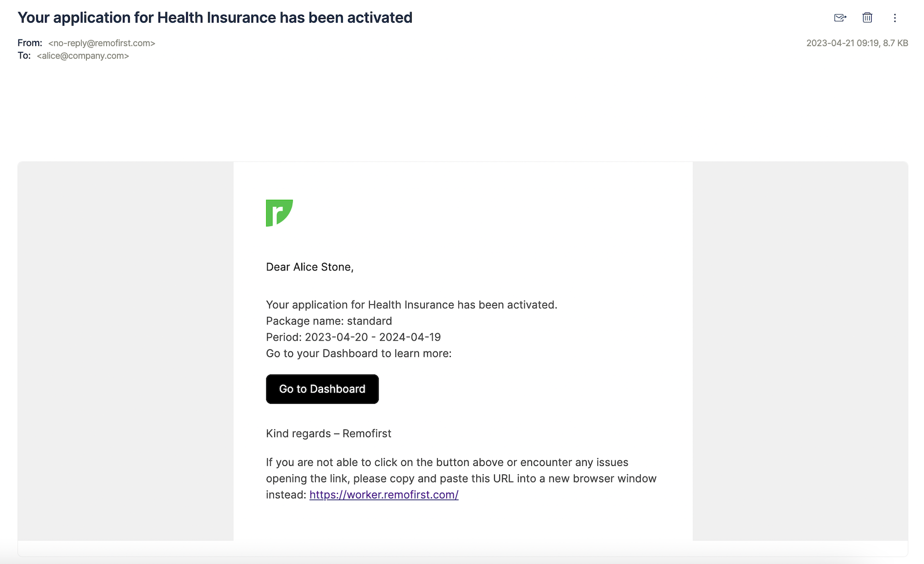924x564 pixels.
Task: Click the "Package name: standard" line
Action: click(x=329, y=321)
